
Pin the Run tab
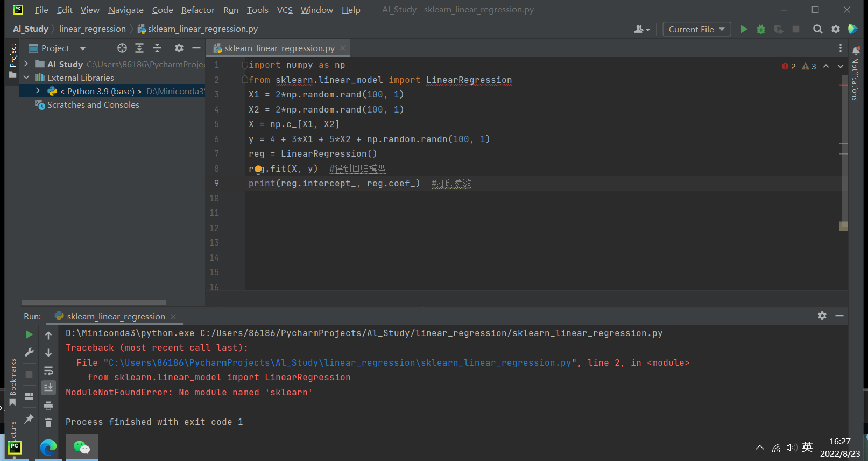(29, 418)
